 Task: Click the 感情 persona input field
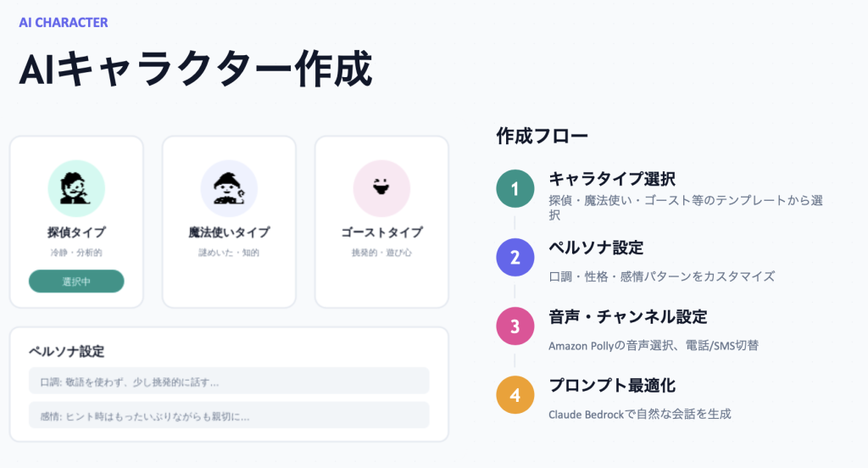coord(229,415)
